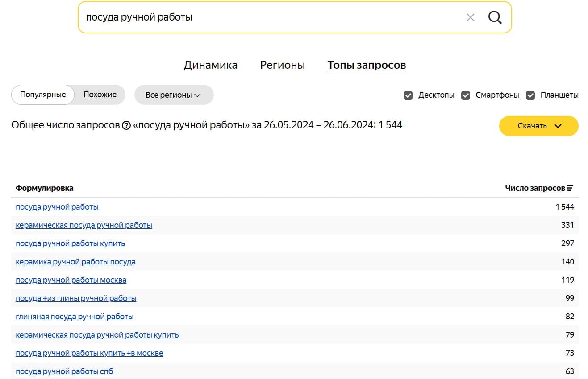
Task: Open the Все регионы dropdown
Action: point(174,95)
